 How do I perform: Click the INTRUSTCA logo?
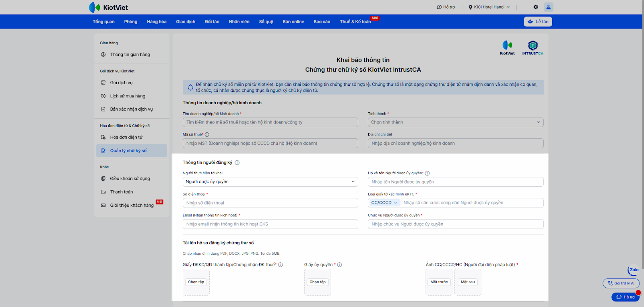coord(533,48)
